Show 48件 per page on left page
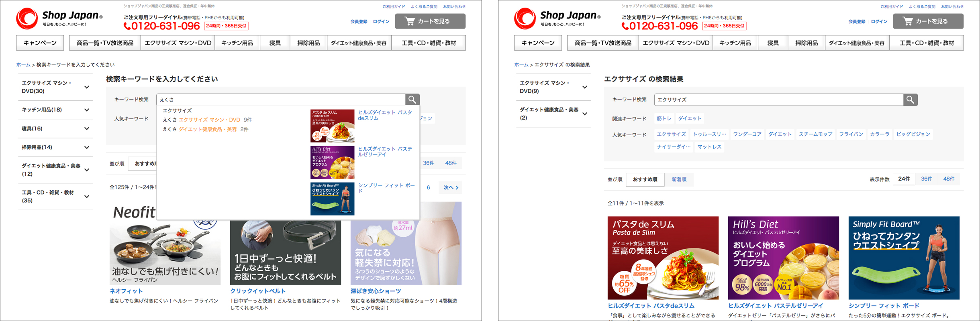Viewport: 980px width, 321px height. click(x=451, y=163)
